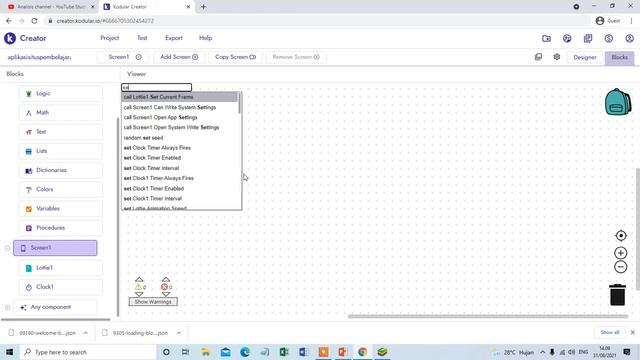640x360 pixels.
Task: Open Any component section
Action: [x=55, y=307]
